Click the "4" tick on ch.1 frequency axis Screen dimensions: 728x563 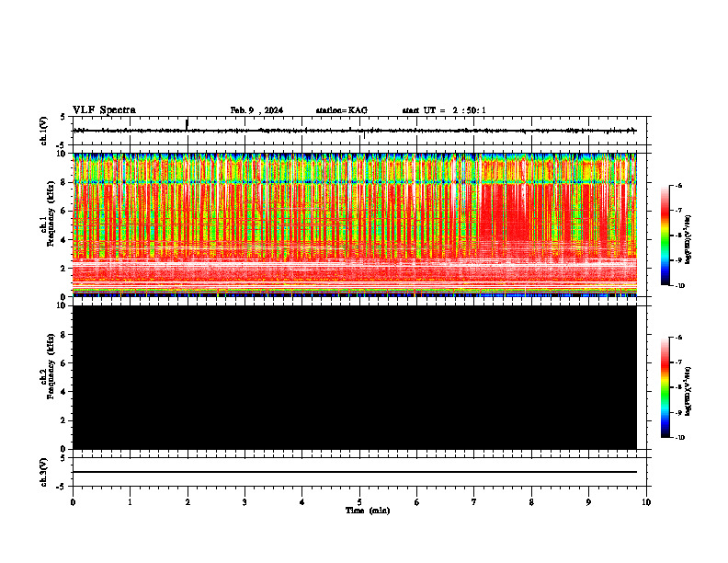pyautogui.click(x=64, y=240)
